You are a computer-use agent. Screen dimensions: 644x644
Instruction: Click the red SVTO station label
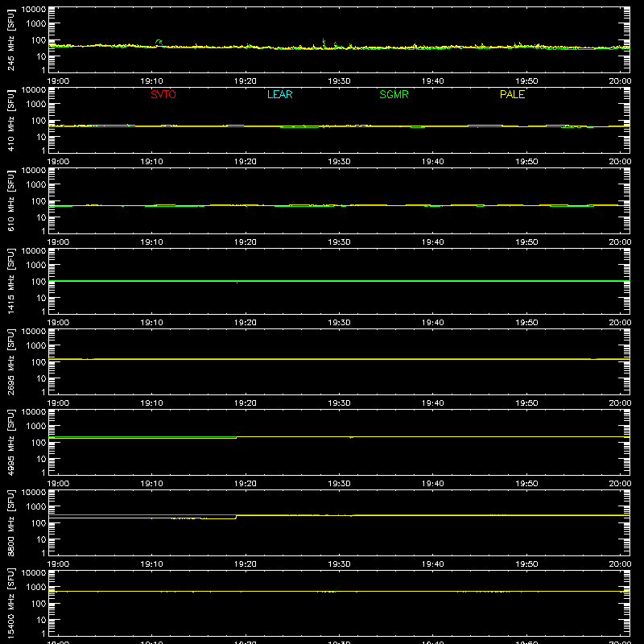pyautogui.click(x=163, y=94)
